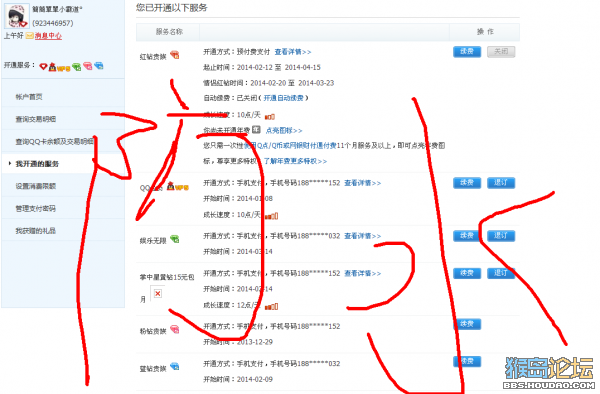600x394 pixels.
Task: Click 退订 button for QQ会员
Action: [501, 183]
